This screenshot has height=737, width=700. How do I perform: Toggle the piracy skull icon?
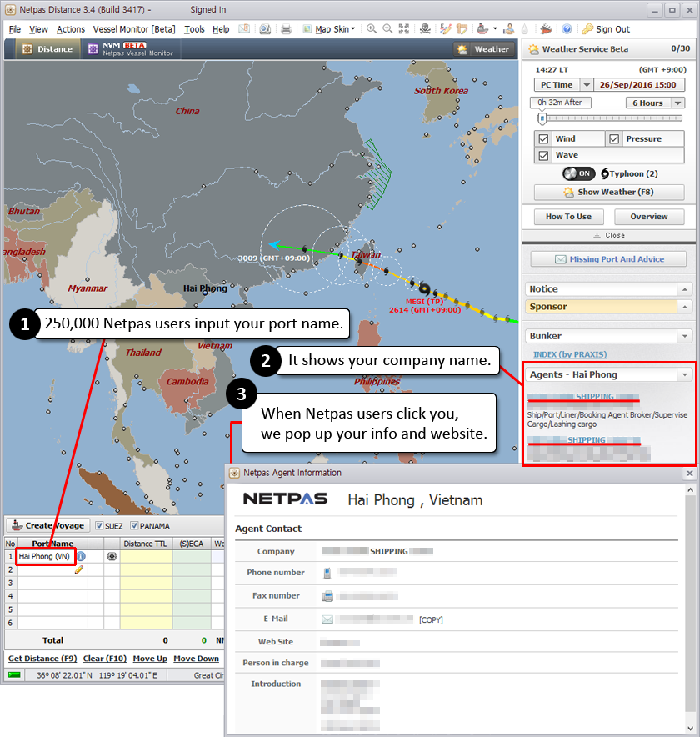pos(425,29)
